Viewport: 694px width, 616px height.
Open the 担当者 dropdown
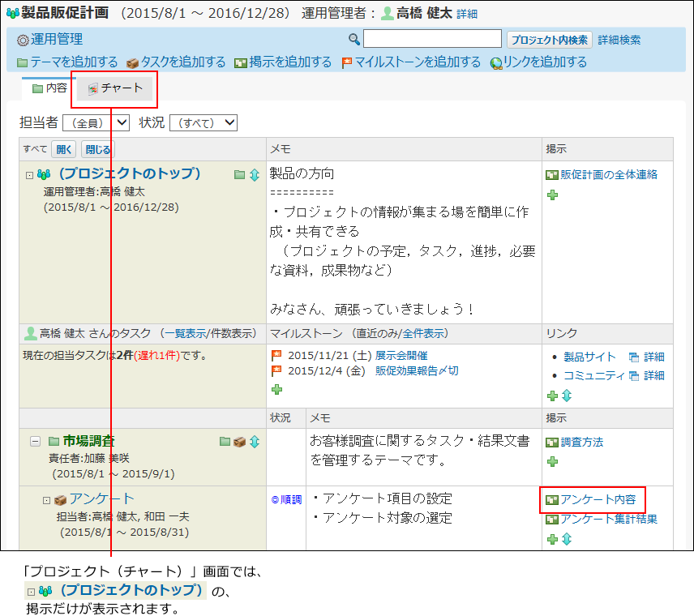tap(96, 122)
